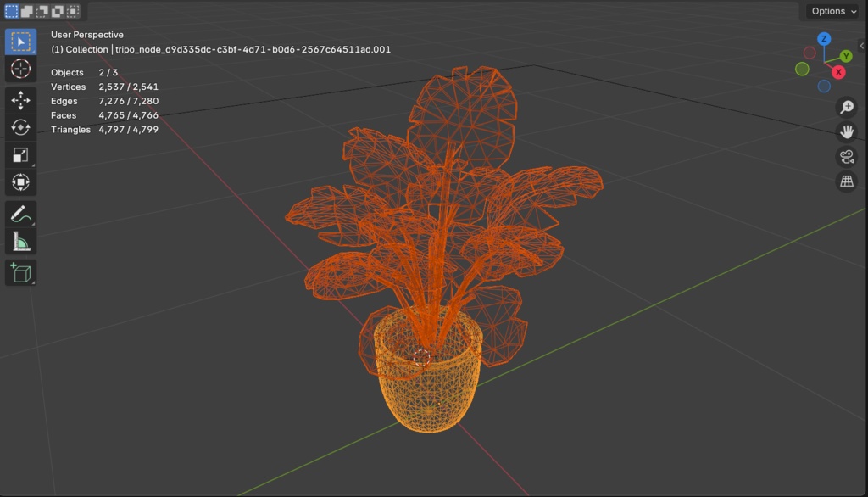This screenshot has width=868, height=497.
Task: Switch perspective with the grid projection icon
Action: pyautogui.click(x=846, y=181)
